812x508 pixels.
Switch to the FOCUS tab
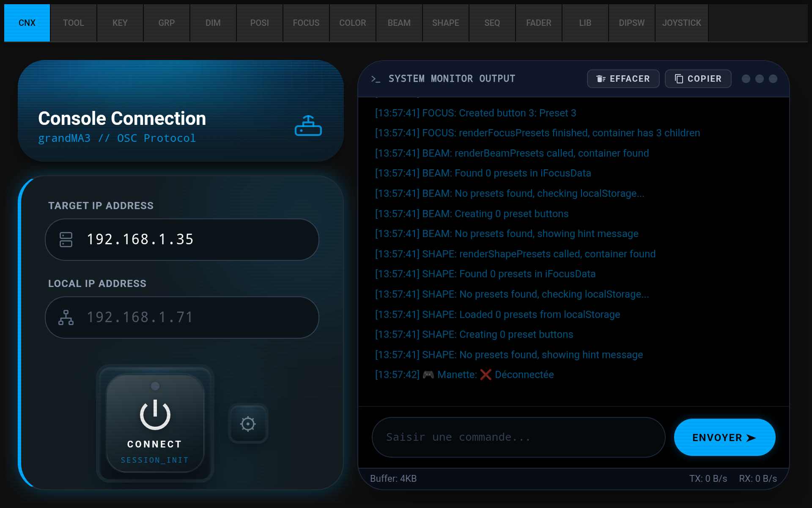[306, 23]
